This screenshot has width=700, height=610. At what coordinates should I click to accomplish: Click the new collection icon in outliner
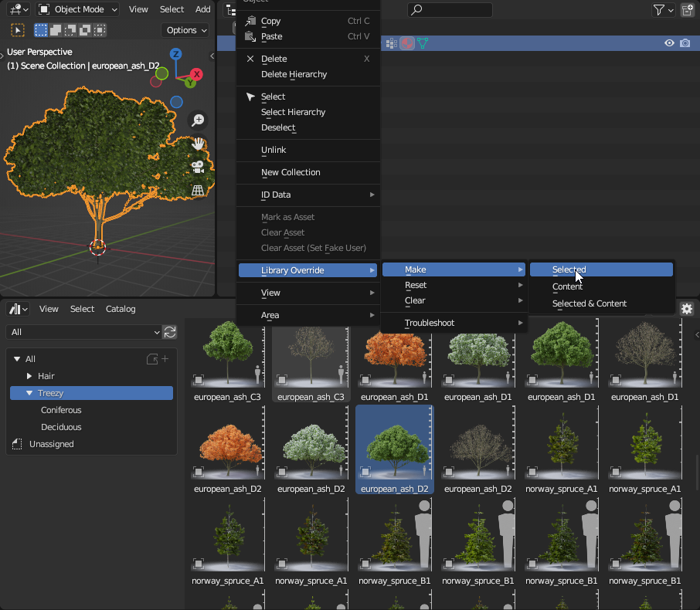tap(687, 10)
